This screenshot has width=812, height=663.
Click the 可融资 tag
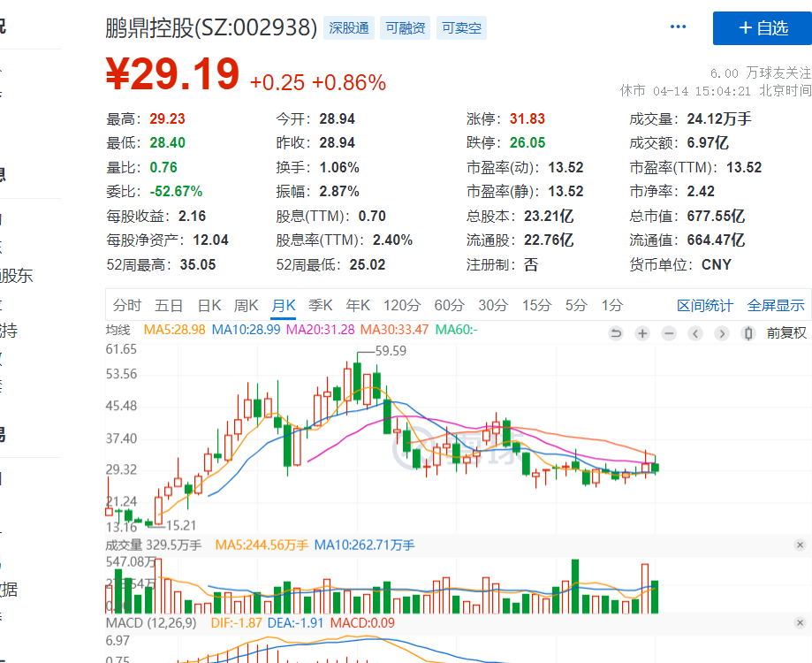pyautogui.click(x=406, y=27)
